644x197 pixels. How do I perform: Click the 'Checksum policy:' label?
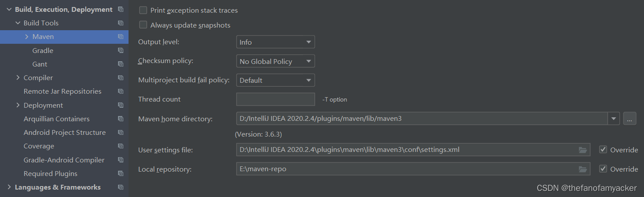(x=166, y=61)
